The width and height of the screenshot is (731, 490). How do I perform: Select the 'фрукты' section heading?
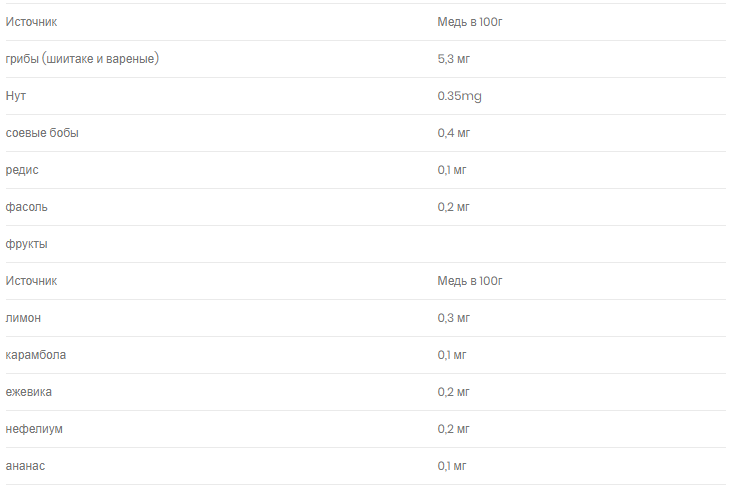pos(27,244)
